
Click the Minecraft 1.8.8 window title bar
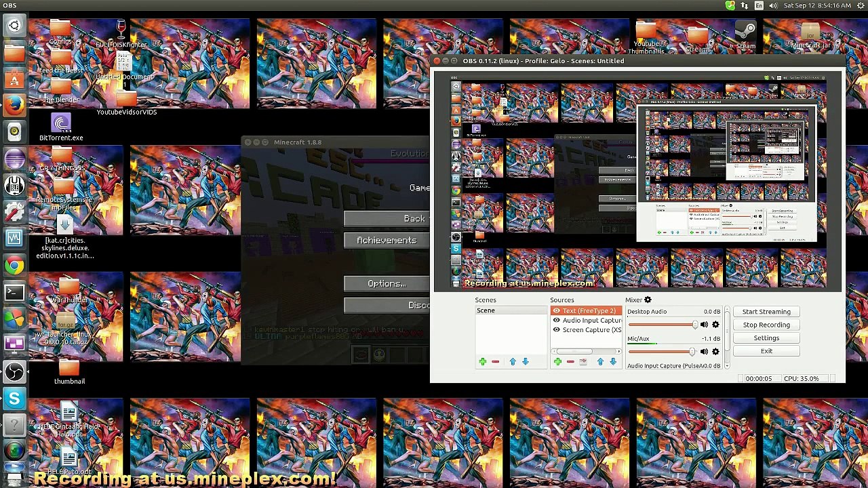[x=336, y=142]
